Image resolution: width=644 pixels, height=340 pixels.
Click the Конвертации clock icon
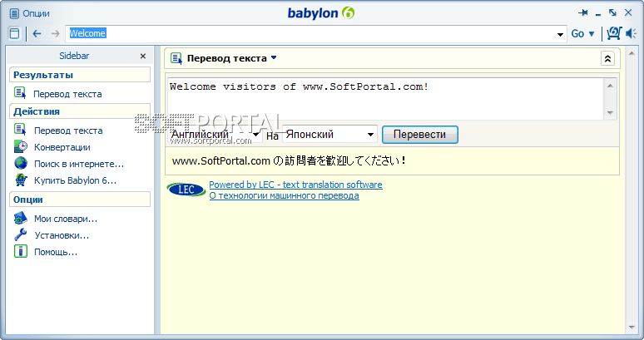point(21,146)
